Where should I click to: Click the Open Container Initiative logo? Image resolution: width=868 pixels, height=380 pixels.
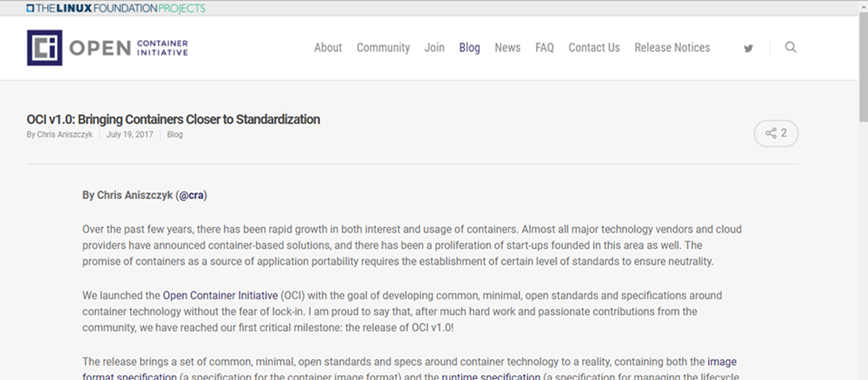click(108, 48)
